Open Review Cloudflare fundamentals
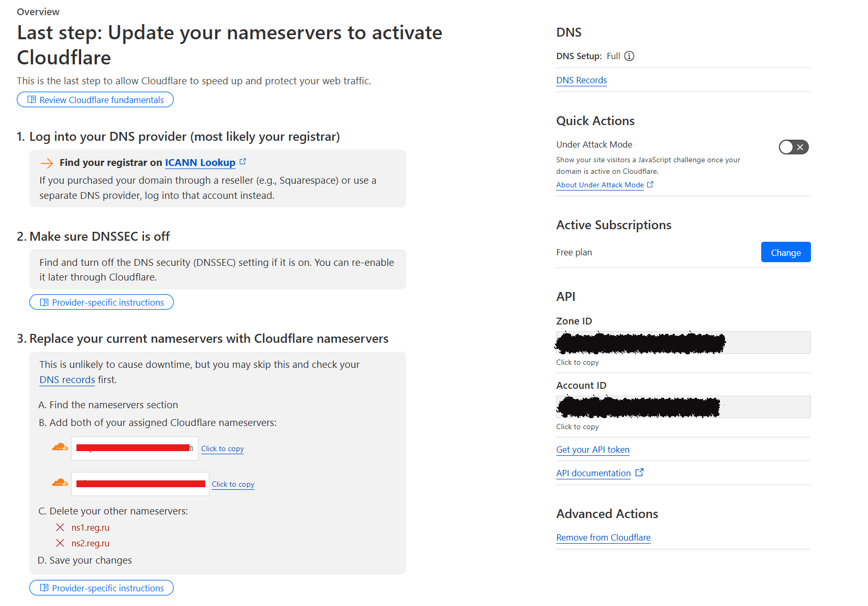 click(x=95, y=99)
